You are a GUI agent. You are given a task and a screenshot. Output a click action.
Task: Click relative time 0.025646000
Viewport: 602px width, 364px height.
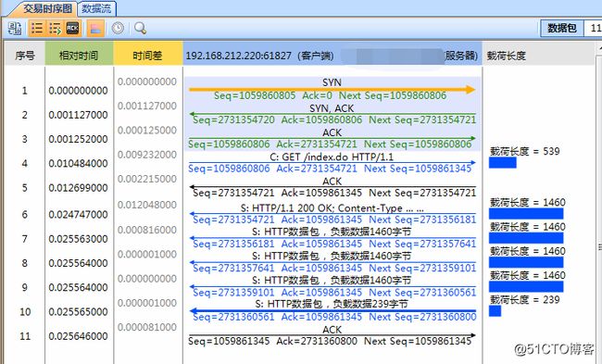pos(78,336)
